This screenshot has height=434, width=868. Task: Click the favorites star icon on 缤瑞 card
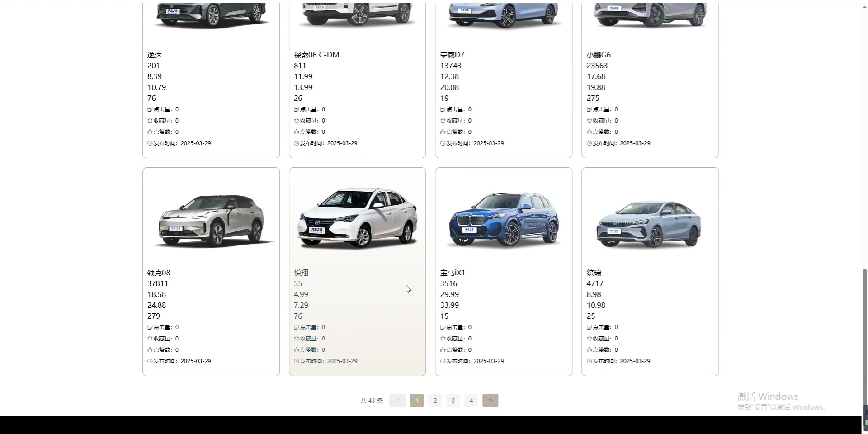pyautogui.click(x=590, y=339)
